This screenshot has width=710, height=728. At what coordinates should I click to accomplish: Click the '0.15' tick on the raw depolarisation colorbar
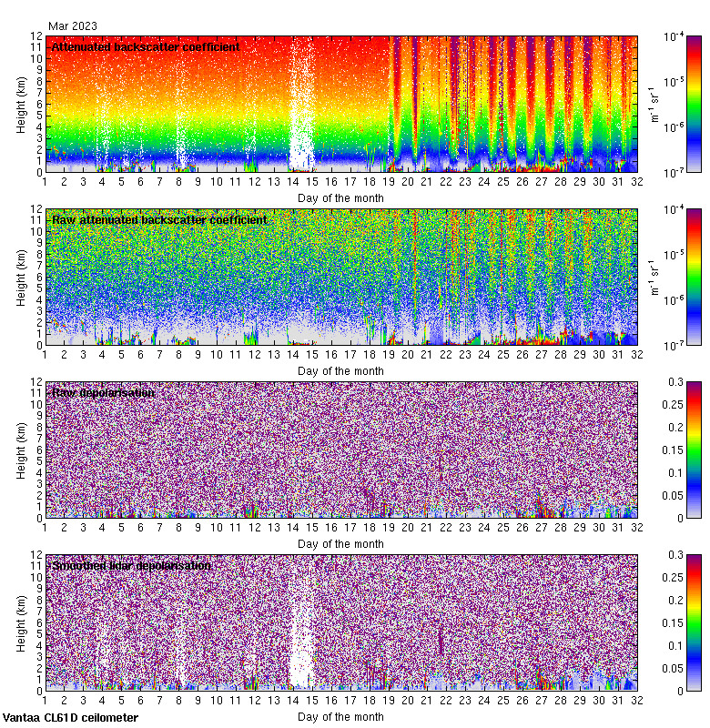(673, 450)
